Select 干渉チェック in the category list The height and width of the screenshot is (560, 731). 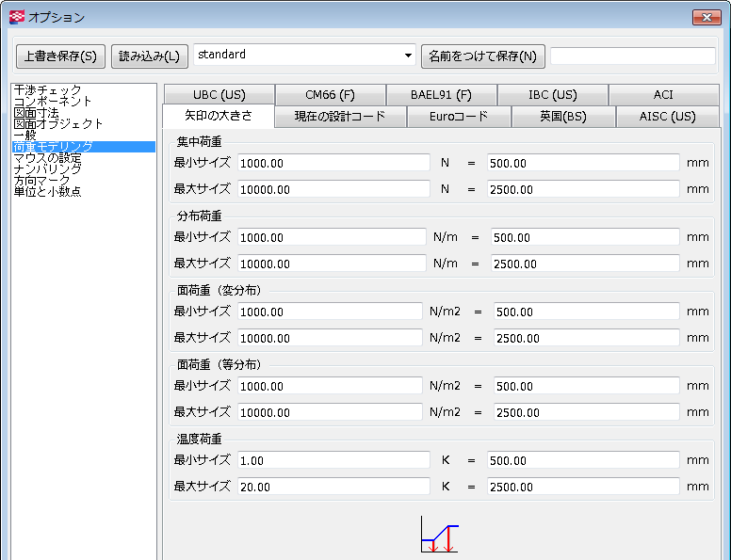[48, 90]
